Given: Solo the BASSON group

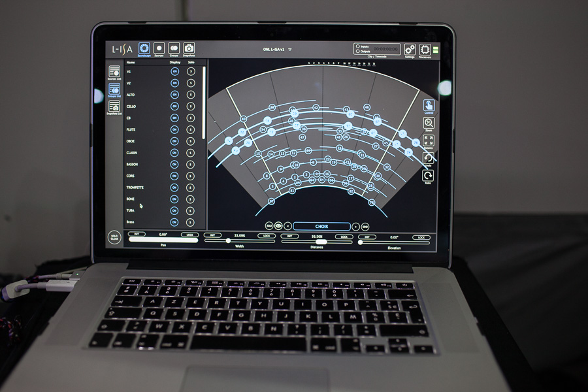Looking at the screenshot, I should [x=191, y=164].
